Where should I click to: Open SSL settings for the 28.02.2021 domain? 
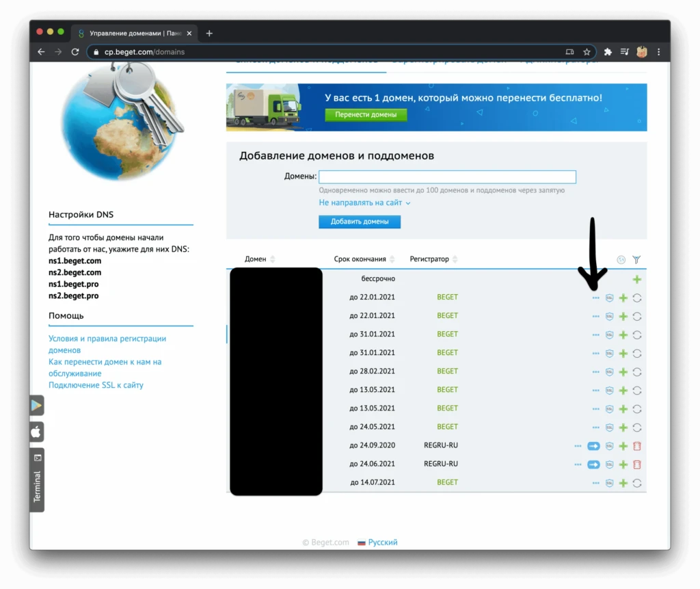pyautogui.click(x=609, y=372)
